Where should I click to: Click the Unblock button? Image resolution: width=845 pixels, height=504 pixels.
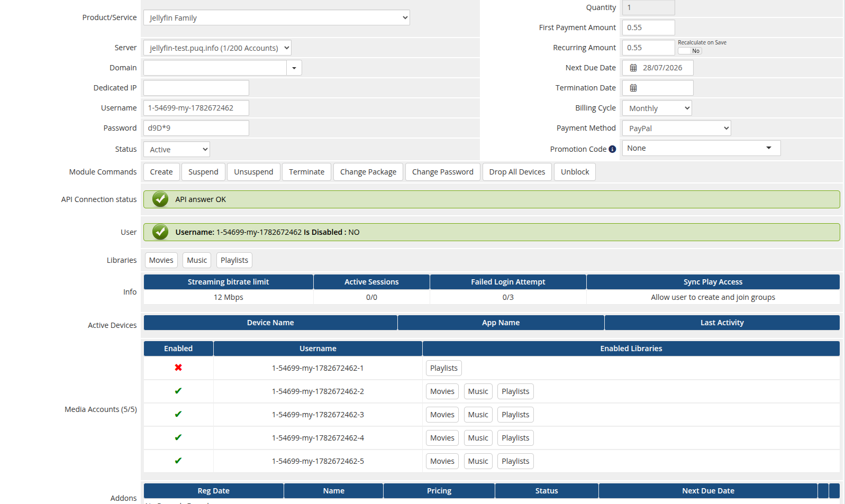(575, 172)
